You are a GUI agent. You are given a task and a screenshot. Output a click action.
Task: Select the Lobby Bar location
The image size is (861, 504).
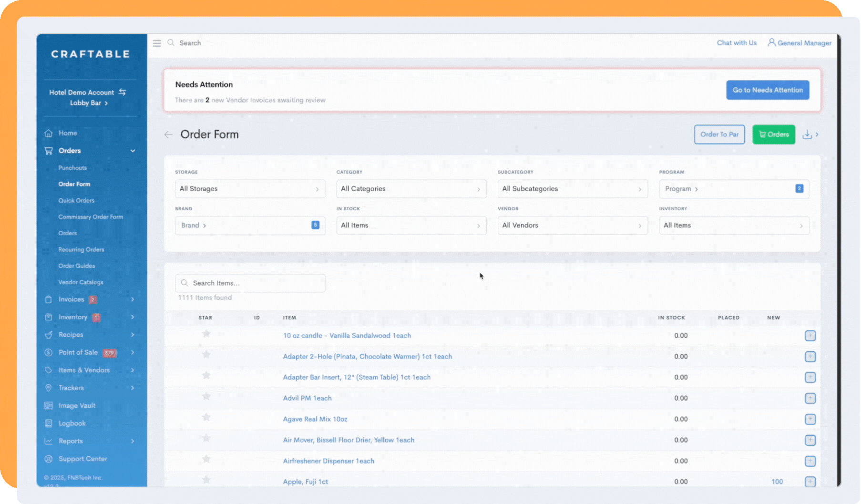pyautogui.click(x=89, y=103)
